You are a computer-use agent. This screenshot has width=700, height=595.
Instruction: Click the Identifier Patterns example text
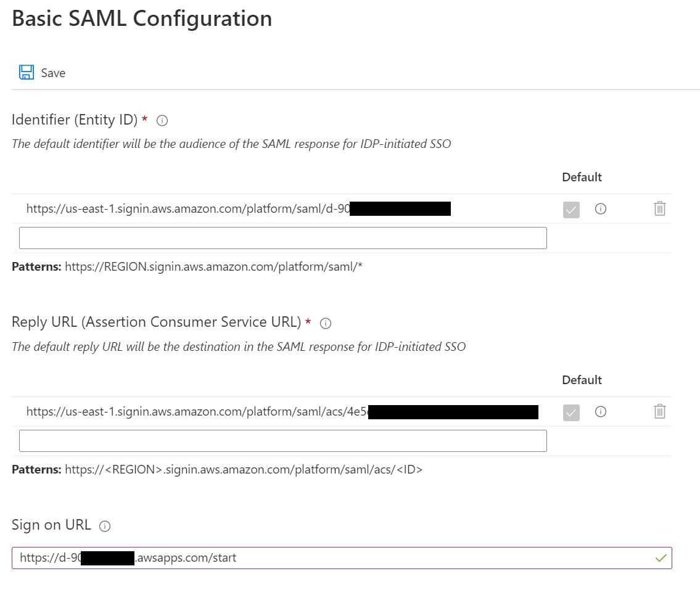tap(213, 267)
